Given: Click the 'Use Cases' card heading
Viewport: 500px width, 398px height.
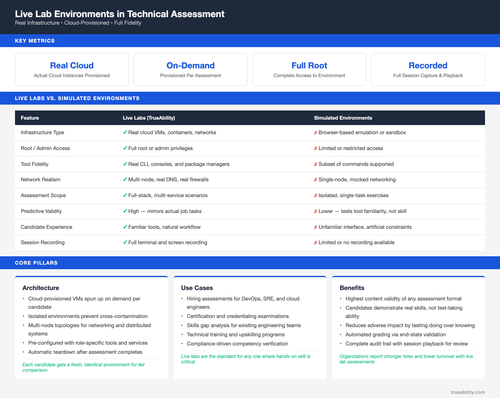Looking at the screenshot, I should (x=197, y=288).
